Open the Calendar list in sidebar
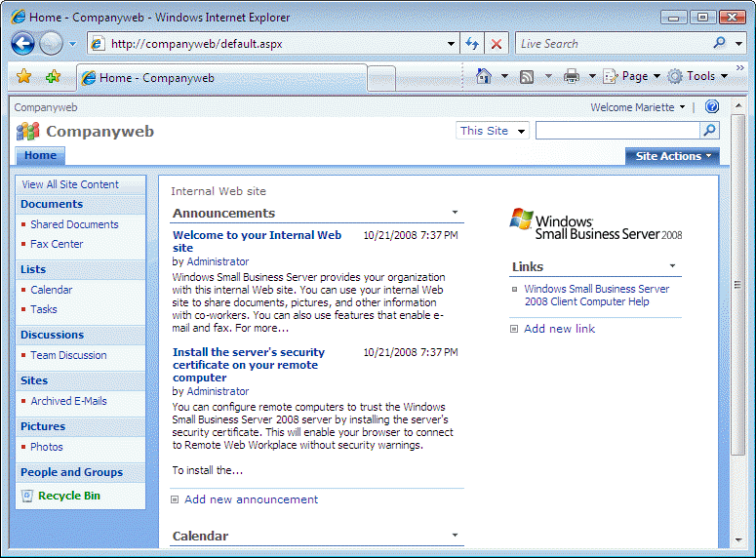 pyautogui.click(x=51, y=290)
